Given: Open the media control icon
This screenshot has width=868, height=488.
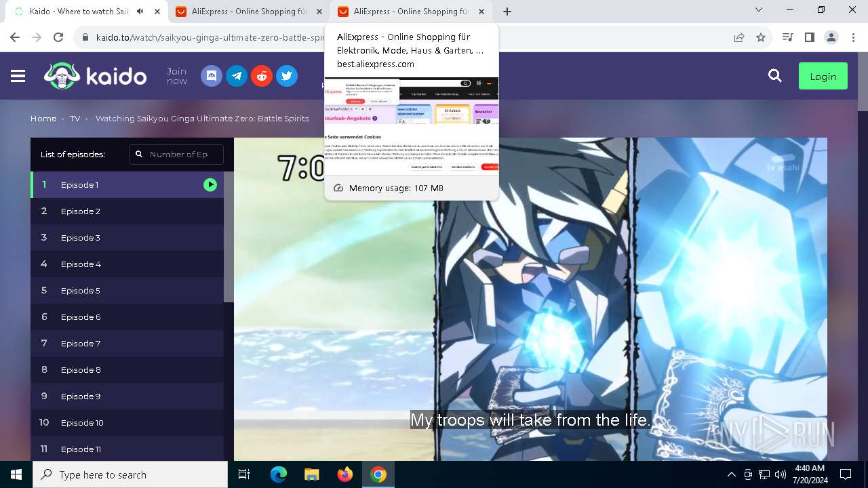Looking at the screenshot, I should pos(787,37).
